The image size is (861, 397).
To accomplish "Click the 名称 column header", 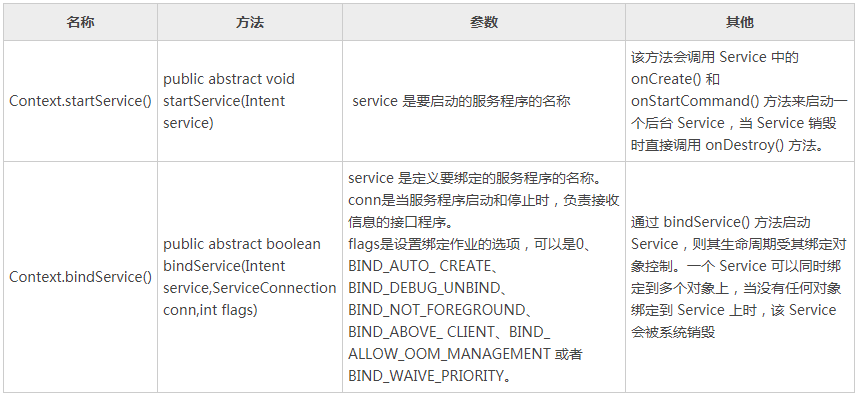I will tap(80, 23).
